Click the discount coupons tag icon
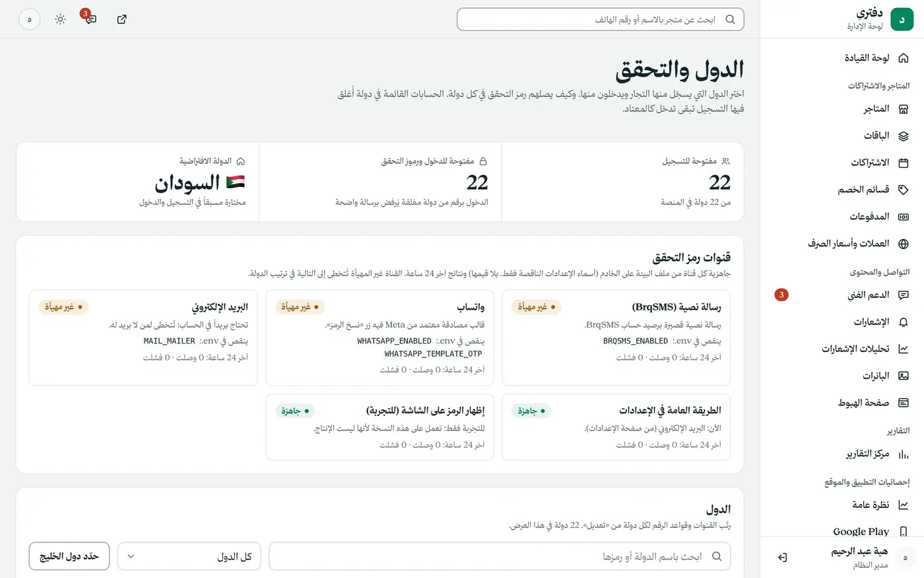The width and height of the screenshot is (924, 578). (x=904, y=190)
